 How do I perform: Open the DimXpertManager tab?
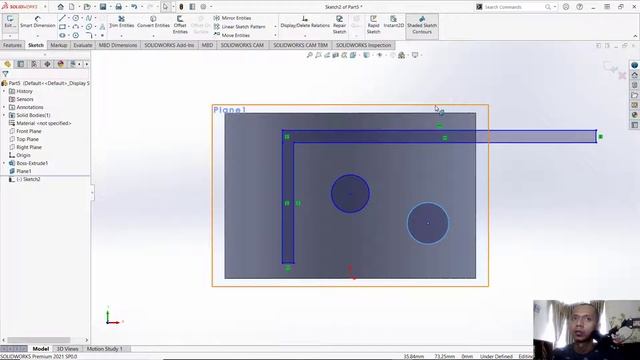pos(47,64)
